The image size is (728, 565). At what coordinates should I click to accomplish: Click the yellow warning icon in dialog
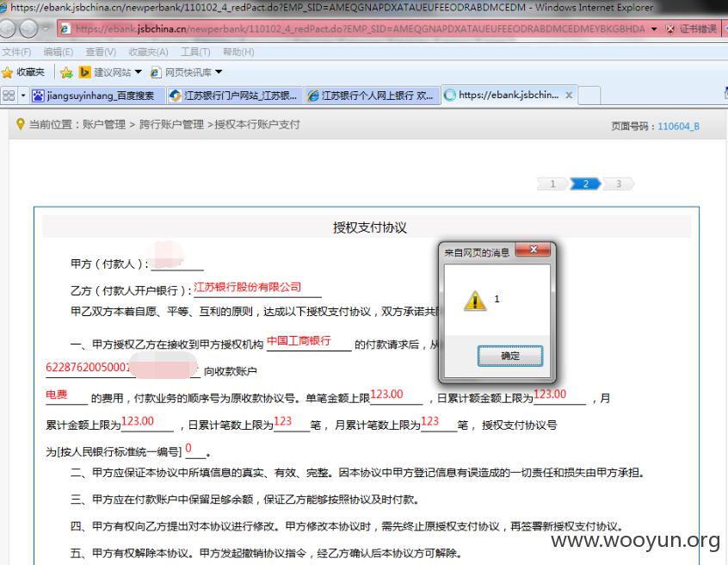point(474,301)
